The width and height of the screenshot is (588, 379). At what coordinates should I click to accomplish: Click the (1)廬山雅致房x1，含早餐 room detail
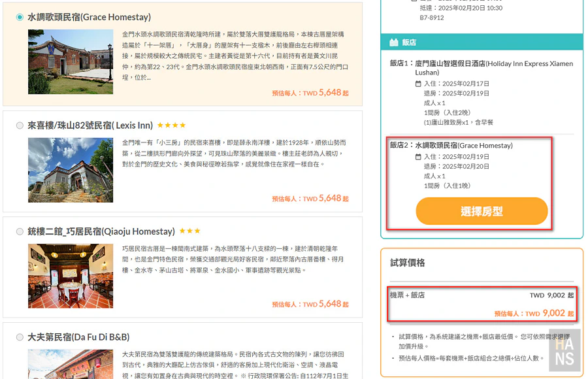point(458,122)
